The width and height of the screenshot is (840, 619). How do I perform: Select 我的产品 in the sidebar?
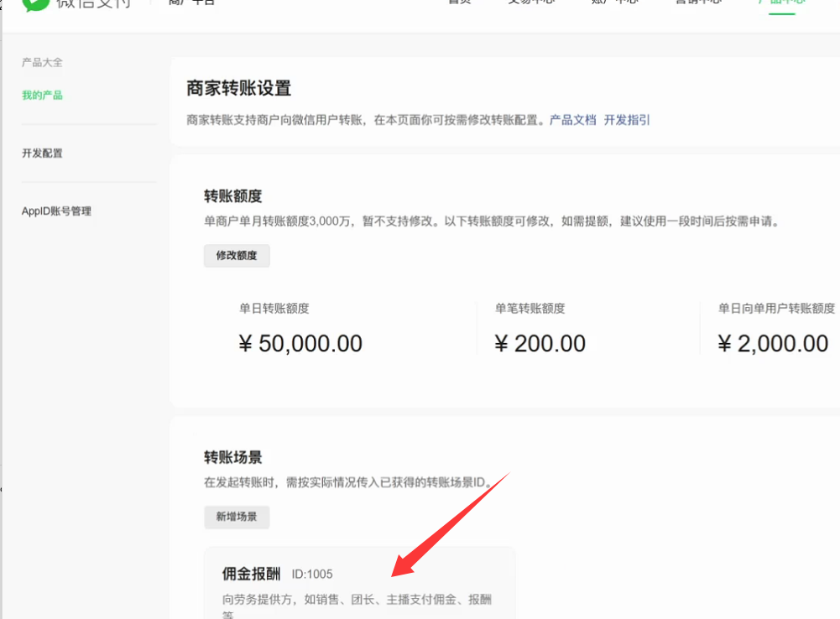coord(42,96)
